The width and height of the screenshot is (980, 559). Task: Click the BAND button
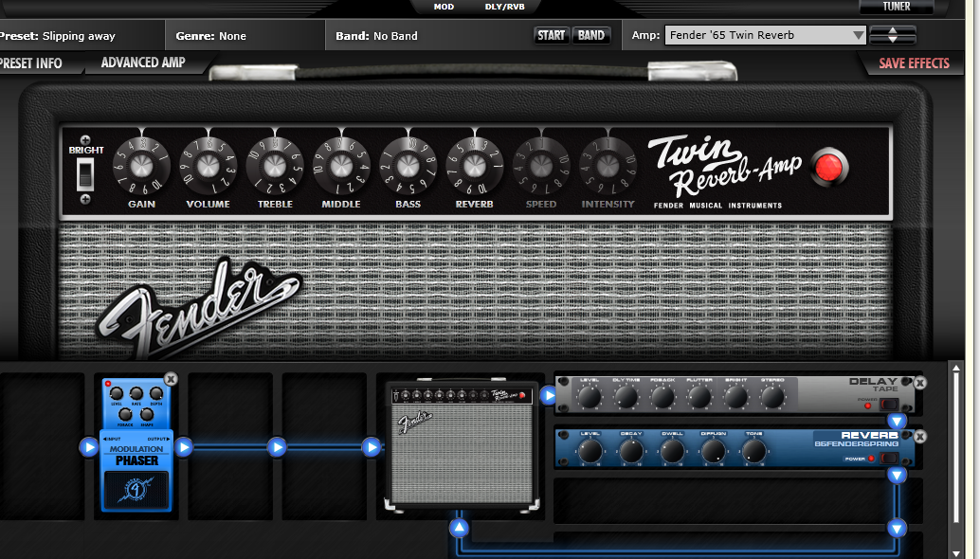click(590, 35)
